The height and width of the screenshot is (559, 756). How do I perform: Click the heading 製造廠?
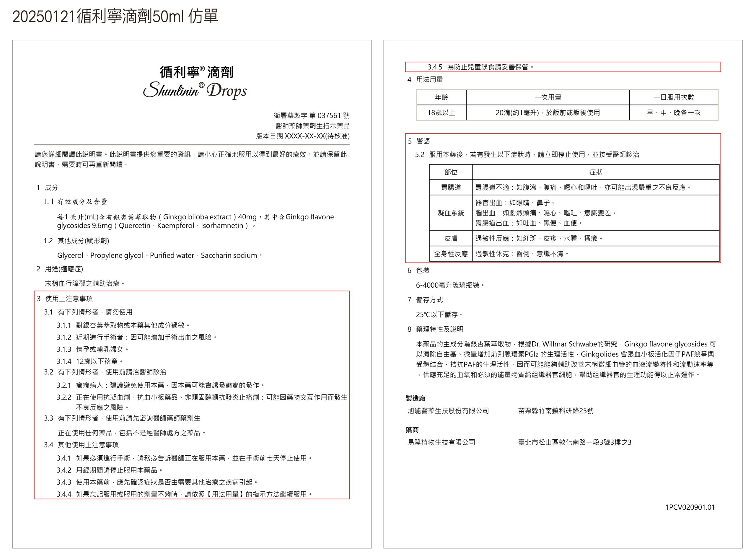(416, 398)
